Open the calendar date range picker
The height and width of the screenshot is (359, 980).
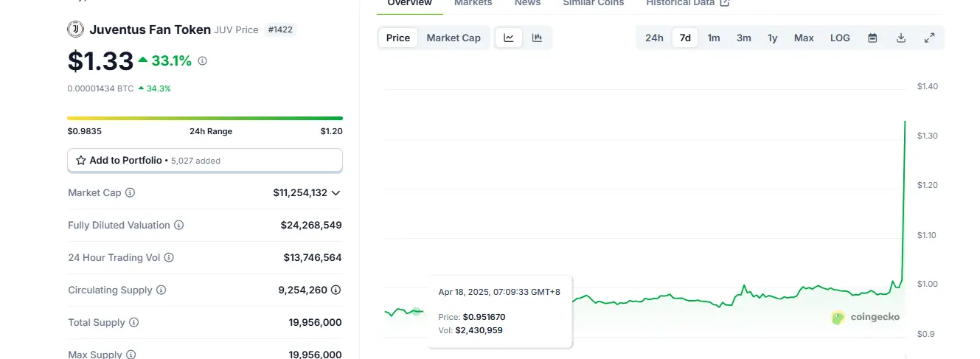[x=872, y=38]
